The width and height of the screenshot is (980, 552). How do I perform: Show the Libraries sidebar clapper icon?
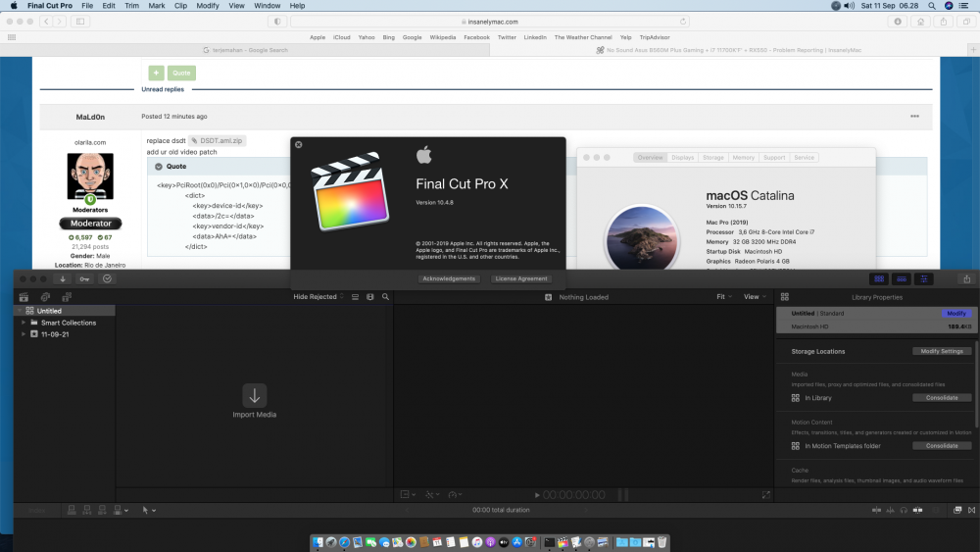click(x=24, y=297)
